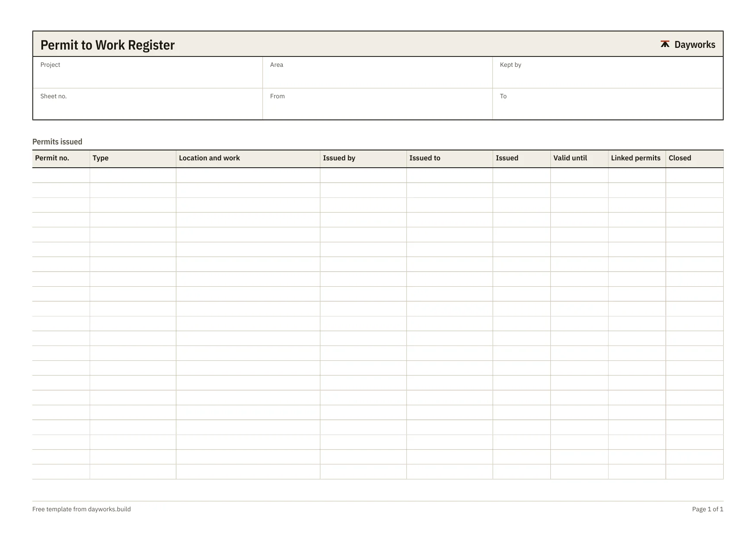Viewport: 756px width, 535px height.
Task: Click the Free template from dayworks.build footer
Action: 81,509
